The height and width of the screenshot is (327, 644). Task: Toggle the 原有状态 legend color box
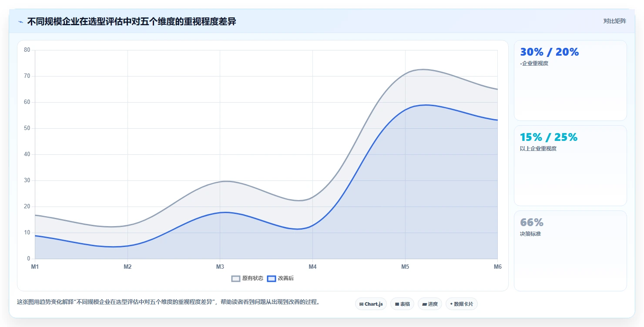(236, 278)
